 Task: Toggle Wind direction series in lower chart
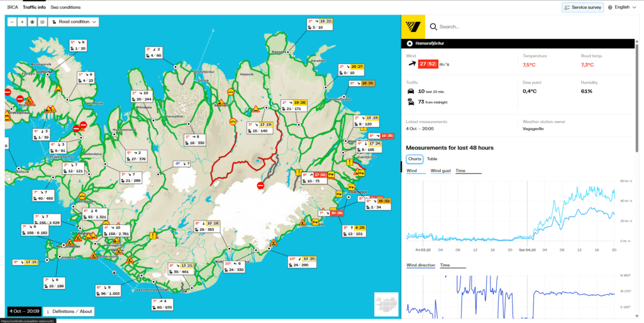420,265
